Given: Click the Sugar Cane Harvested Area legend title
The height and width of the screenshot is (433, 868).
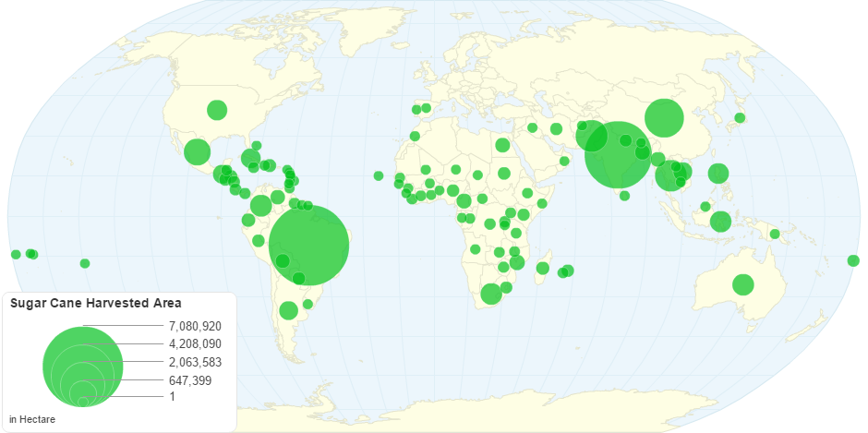Looking at the screenshot, I should 95,303.
